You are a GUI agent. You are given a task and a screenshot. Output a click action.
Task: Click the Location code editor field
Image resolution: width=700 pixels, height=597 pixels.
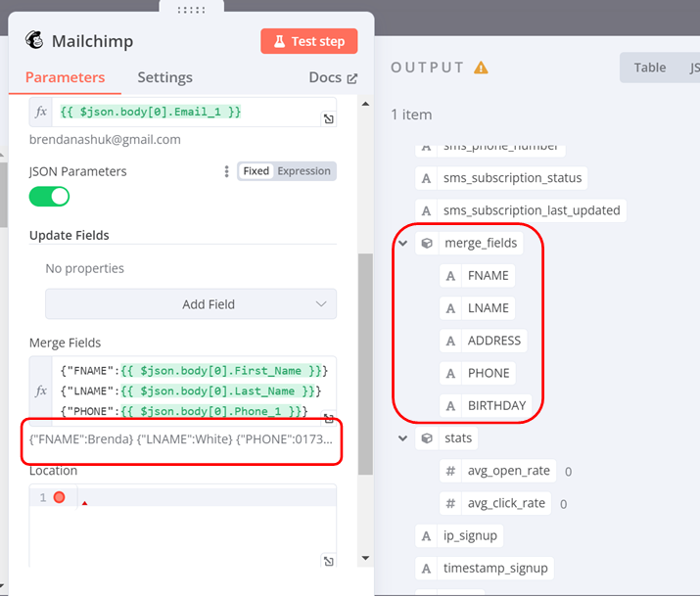[183, 526]
